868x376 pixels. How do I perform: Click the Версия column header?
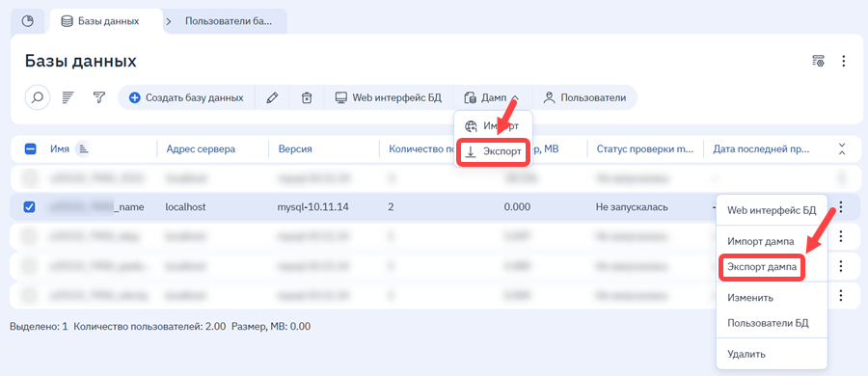295,149
